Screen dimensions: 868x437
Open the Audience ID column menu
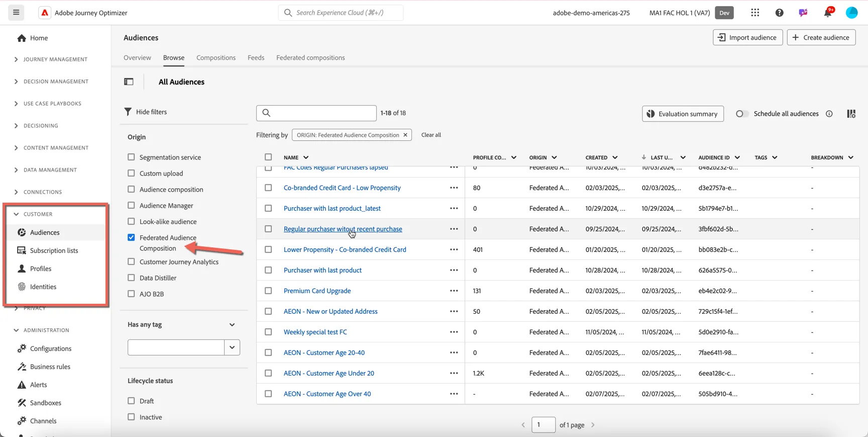(737, 157)
